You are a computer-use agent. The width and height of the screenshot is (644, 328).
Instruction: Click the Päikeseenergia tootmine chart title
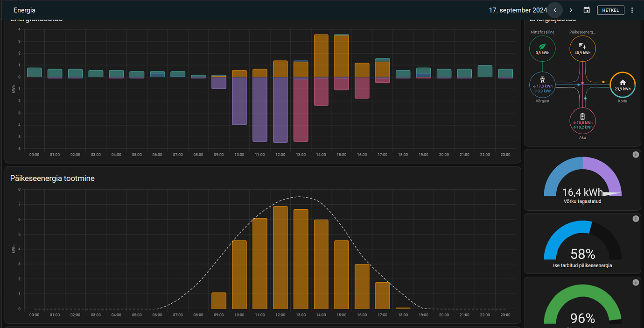[52, 178]
